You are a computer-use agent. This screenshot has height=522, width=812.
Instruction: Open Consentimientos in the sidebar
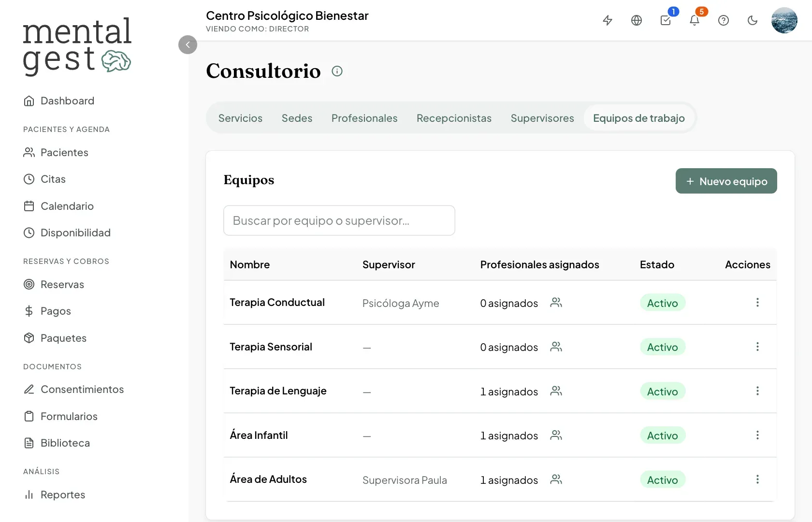point(74,390)
